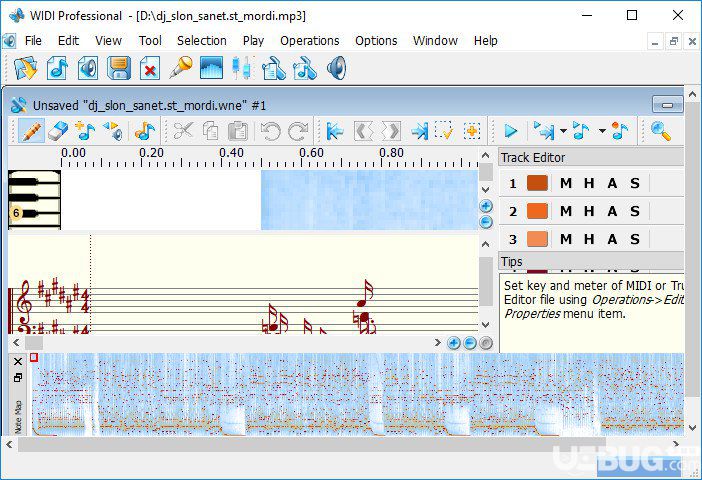The height and width of the screenshot is (480, 702).
Task: Click the gray previous marker icon
Action: tap(363, 131)
